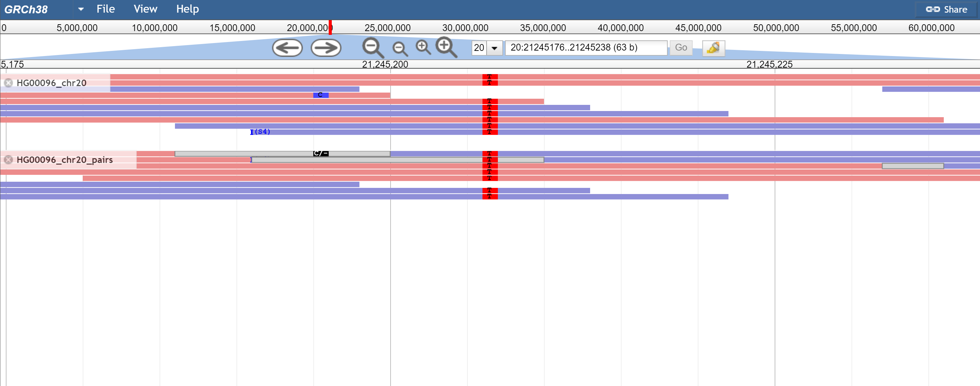
Task: Pan left with the left arrow button
Action: (x=287, y=48)
